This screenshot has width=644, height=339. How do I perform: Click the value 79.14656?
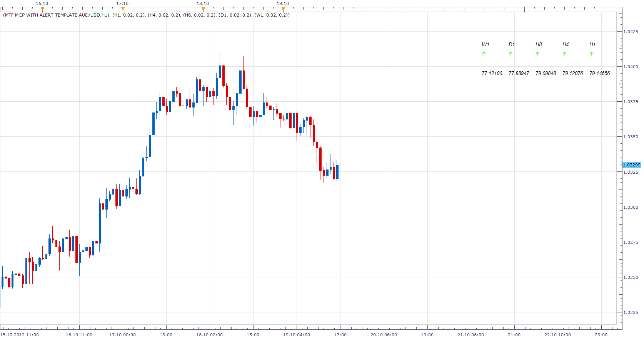pos(600,73)
